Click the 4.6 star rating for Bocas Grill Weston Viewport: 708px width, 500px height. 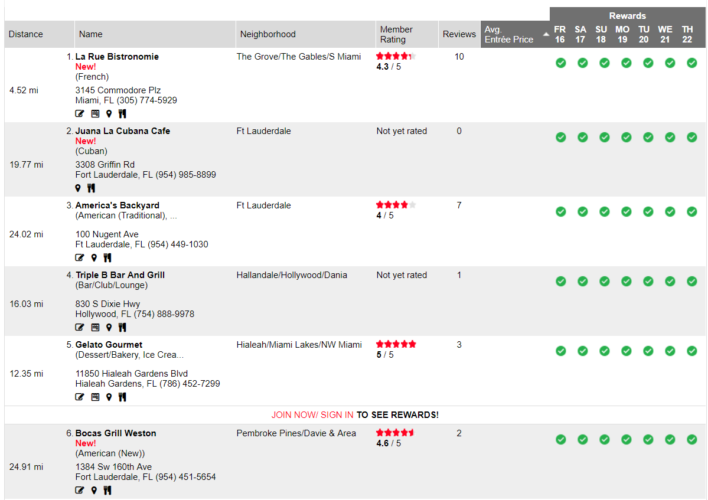(x=396, y=433)
